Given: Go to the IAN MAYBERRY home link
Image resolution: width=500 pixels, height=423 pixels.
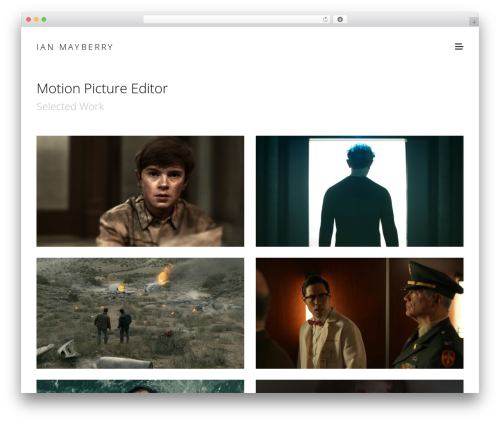Looking at the screenshot, I should point(75,47).
